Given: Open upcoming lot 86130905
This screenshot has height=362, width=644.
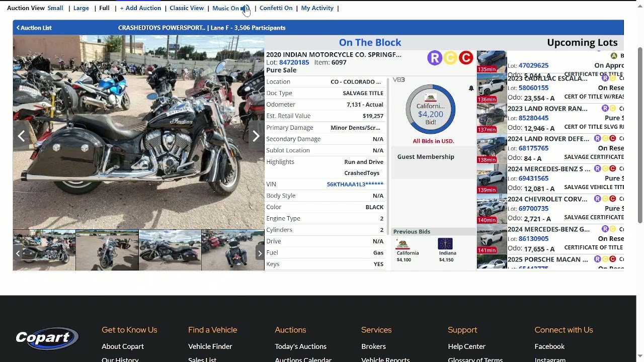Looking at the screenshot, I should click(x=533, y=239).
